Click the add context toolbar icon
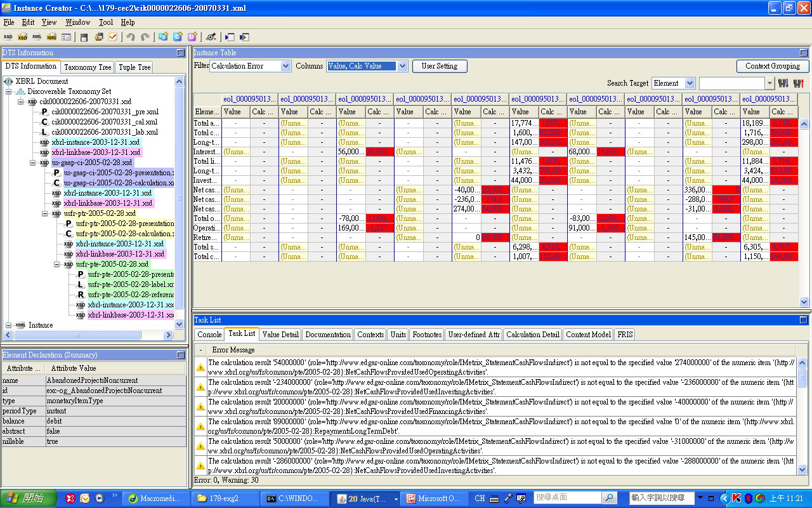The image size is (812, 508). pyautogui.click(x=163, y=37)
